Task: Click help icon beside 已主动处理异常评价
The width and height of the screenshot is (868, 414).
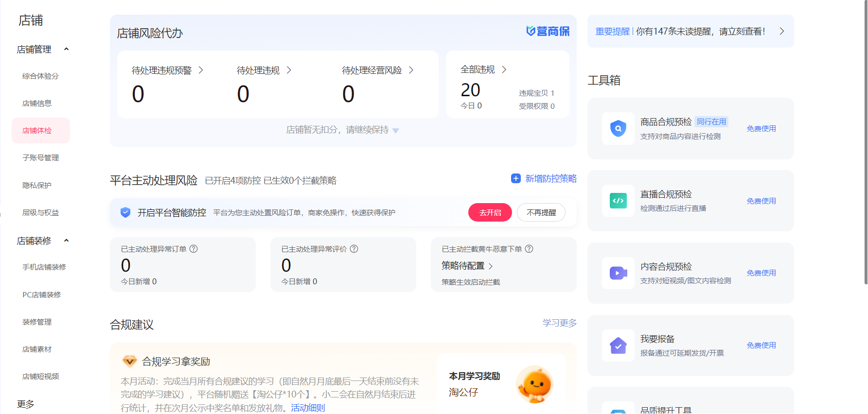Action: (354, 249)
